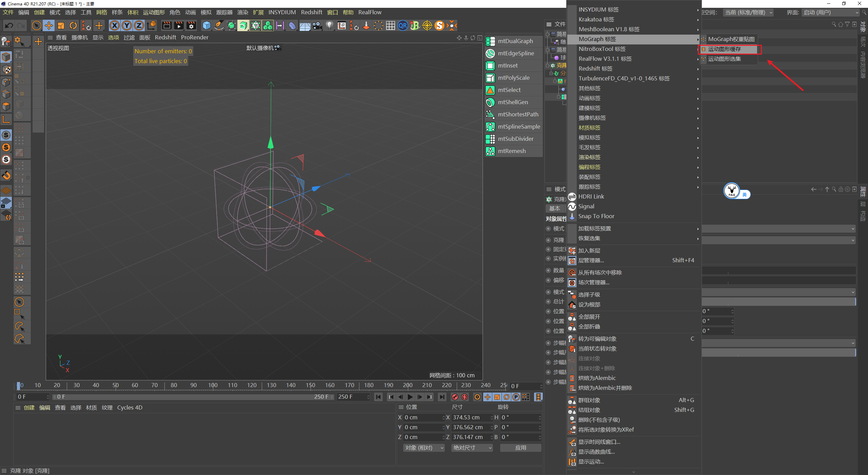This screenshot has height=475, width=868.
Task: Click the cube primitive icon
Action: pos(206,25)
